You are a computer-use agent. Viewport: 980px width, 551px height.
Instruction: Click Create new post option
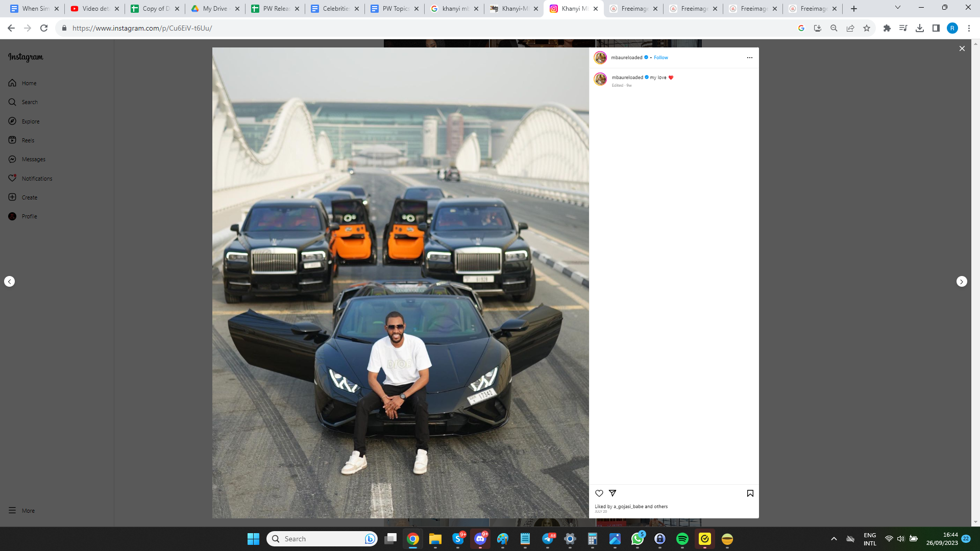coord(29,197)
